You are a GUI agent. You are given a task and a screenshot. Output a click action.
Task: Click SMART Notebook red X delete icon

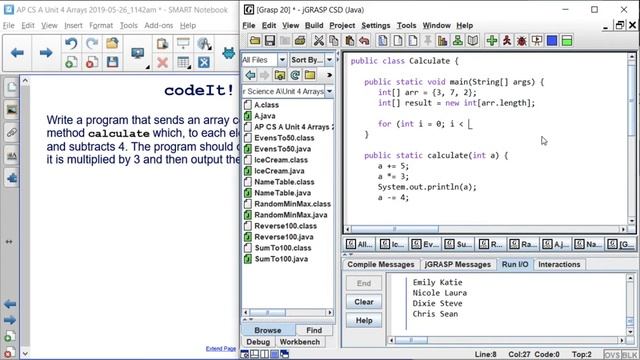(162, 62)
